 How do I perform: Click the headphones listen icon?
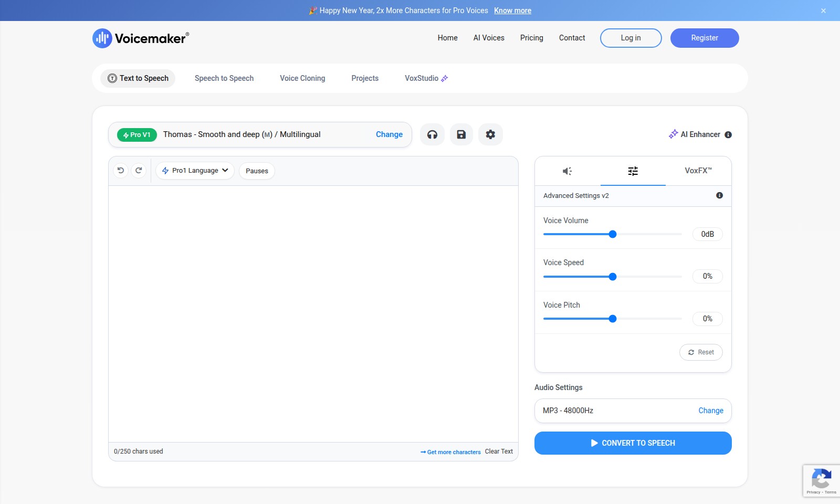coord(432,134)
